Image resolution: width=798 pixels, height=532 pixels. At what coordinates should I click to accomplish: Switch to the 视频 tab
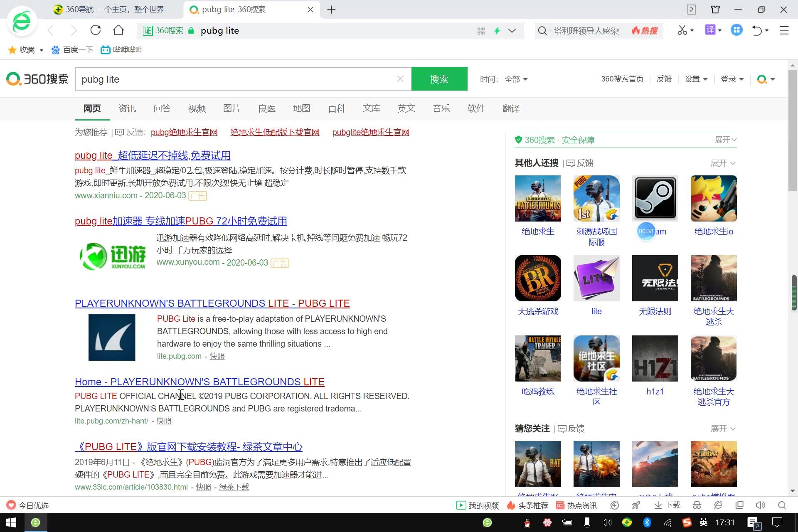click(x=197, y=108)
